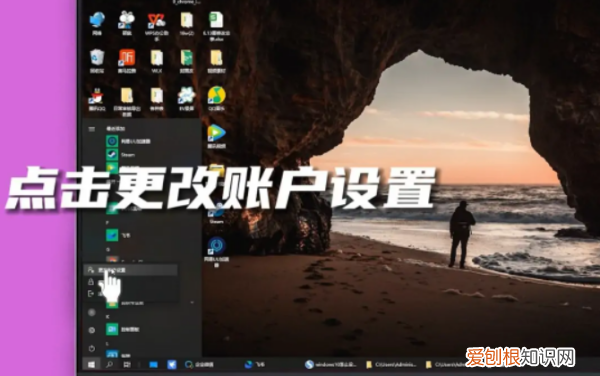The width and height of the screenshot is (600, 376).
Task: Open the QQ Music desktop shortcut
Action: tap(216, 99)
